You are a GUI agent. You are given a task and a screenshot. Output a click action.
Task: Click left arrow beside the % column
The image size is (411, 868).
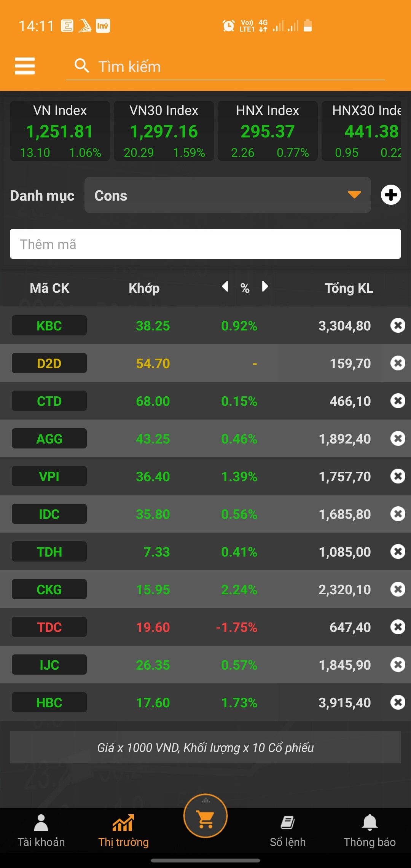coord(225,286)
